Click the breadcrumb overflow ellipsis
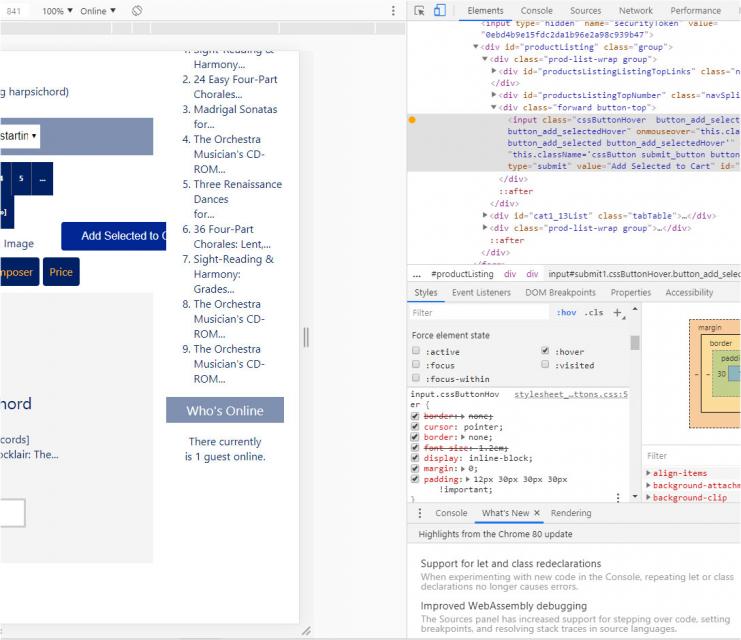 416,274
